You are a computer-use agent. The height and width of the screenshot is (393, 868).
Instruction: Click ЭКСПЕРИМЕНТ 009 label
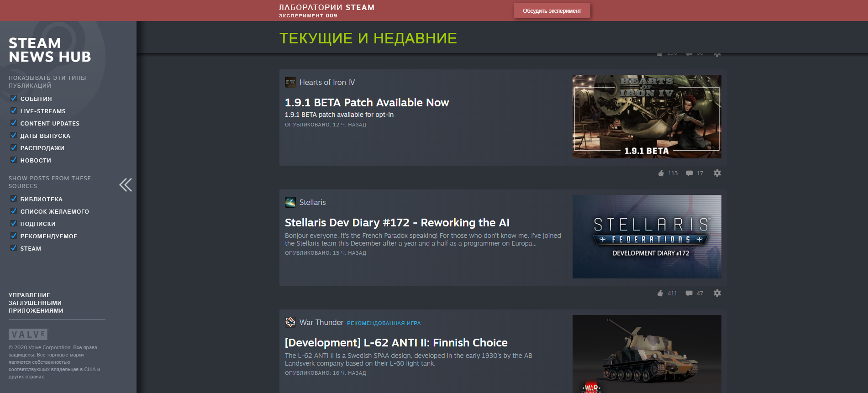click(308, 16)
